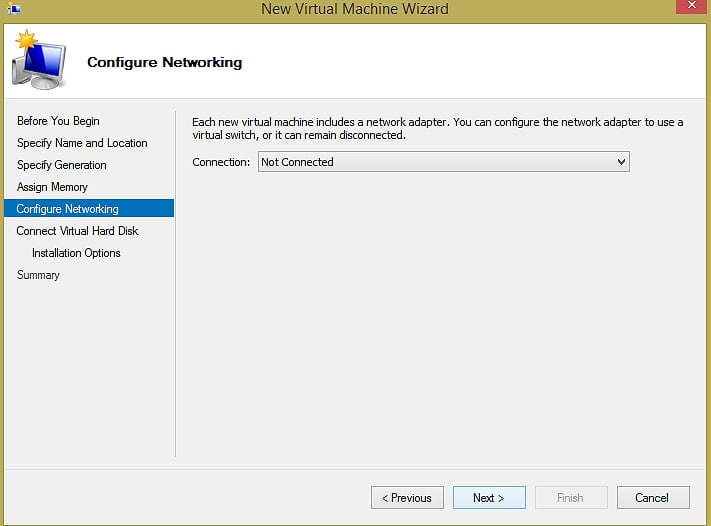Click the Previous button
Screen dimensions: 711x526
click(407, 498)
